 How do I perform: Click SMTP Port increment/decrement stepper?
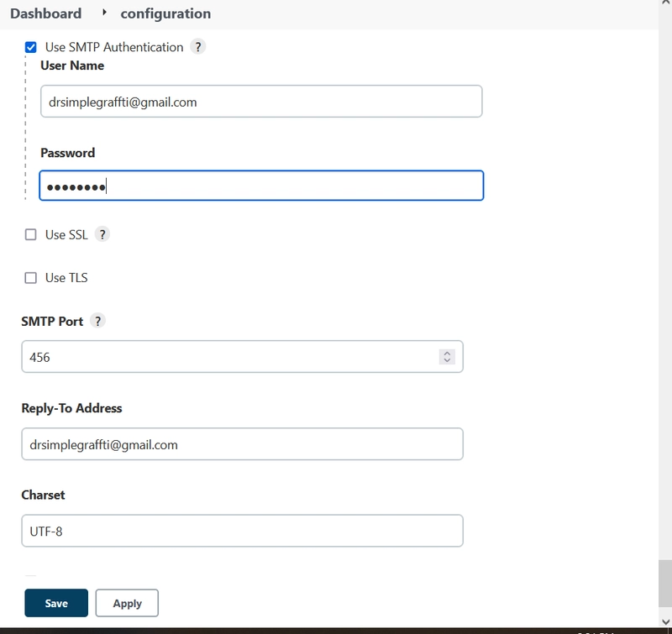[x=447, y=357]
